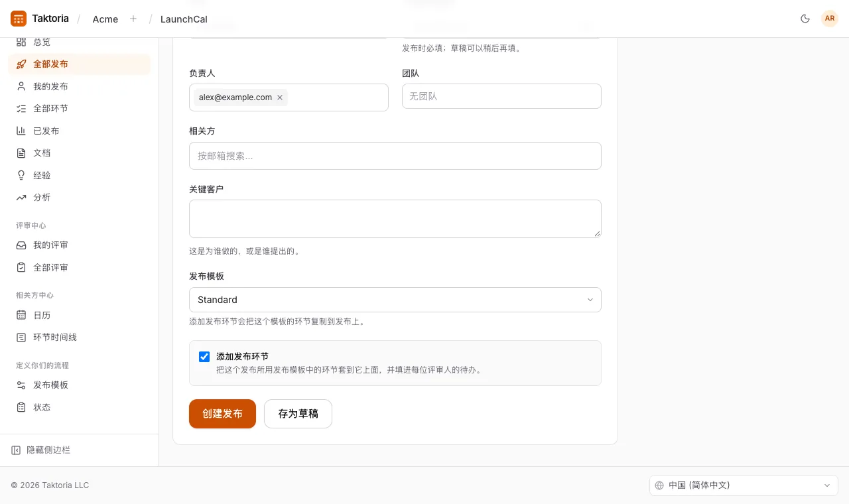Go to 我的发布 in the sidebar
This screenshot has width=849, height=504.
click(x=80, y=86)
